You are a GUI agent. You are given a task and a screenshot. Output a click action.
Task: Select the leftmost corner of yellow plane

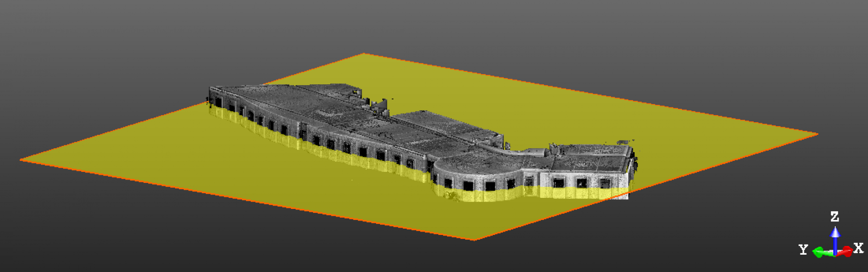[21, 160]
